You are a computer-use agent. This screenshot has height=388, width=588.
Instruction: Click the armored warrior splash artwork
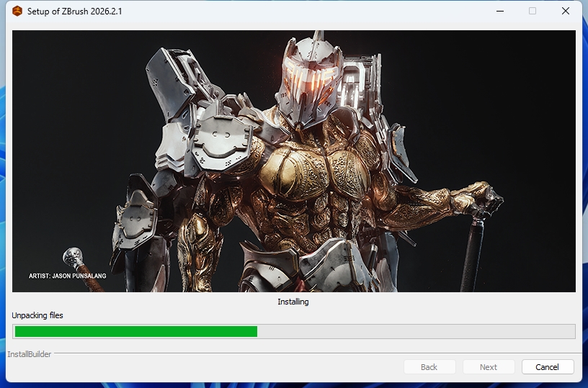pos(294,161)
